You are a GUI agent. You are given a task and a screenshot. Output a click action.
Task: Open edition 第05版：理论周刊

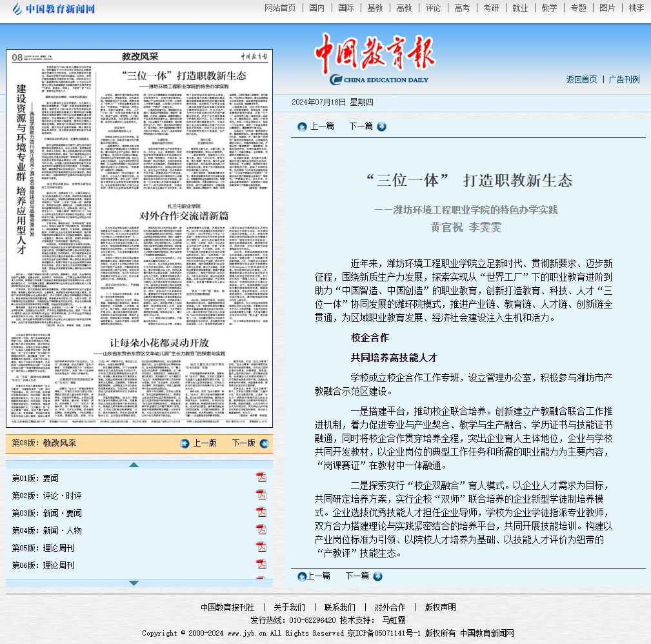pyautogui.click(x=43, y=548)
